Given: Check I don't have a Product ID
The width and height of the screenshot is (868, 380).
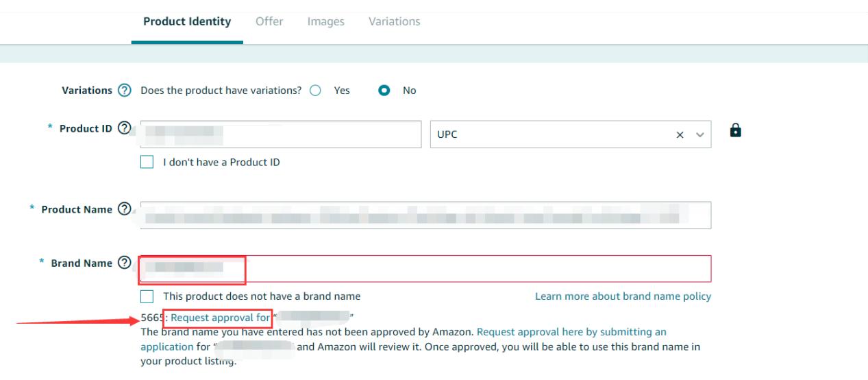Looking at the screenshot, I should [146, 163].
